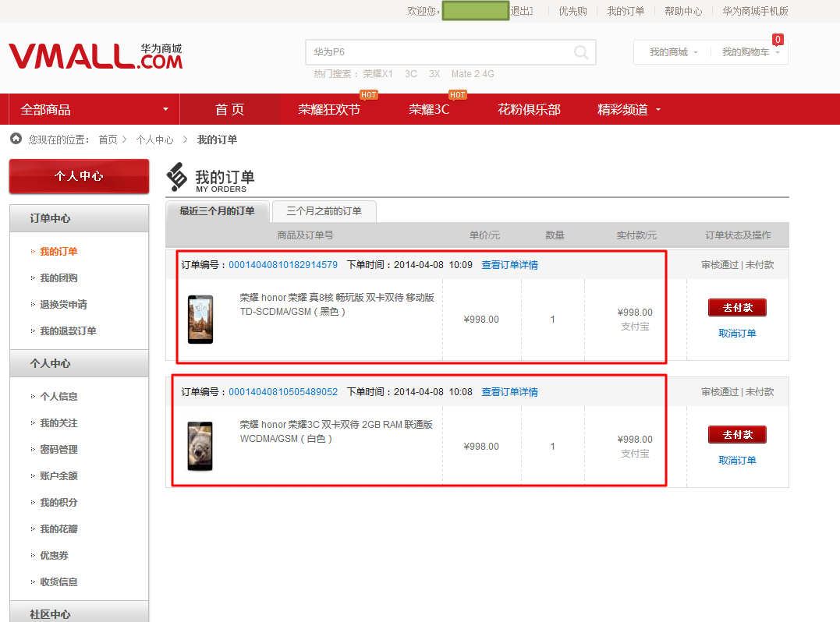Viewport: 840px width, 622px height.
Task: Click hot search term 荣耀X1
Action: point(377,74)
